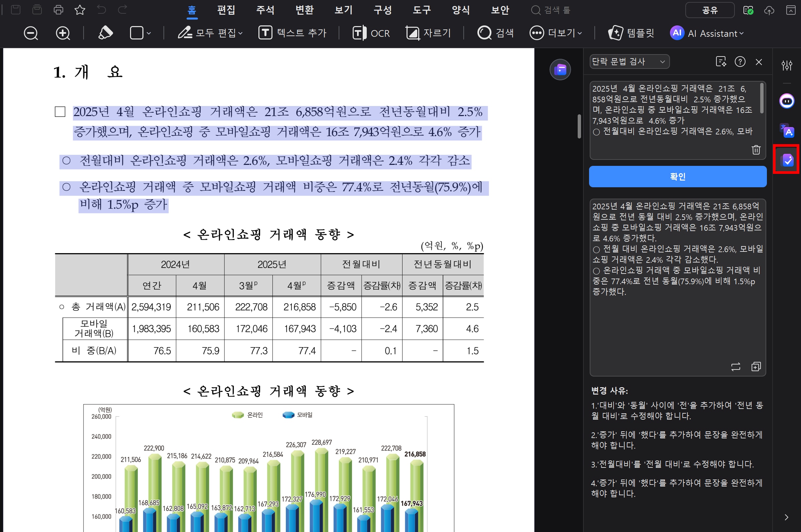Switch to the 편집 tab
This screenshot has width=801, height=532.
(x=226, y=10)
